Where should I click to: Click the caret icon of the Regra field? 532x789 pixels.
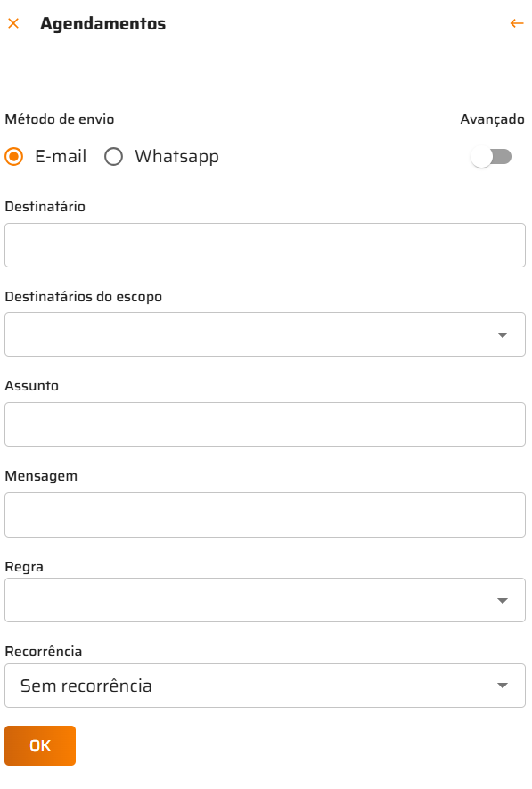[x=503, y=601]
